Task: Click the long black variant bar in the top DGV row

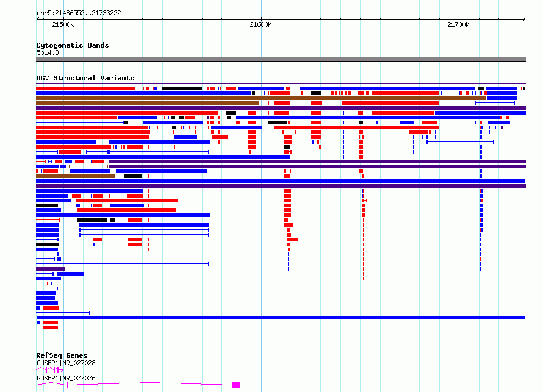Action: click(182, 88)
